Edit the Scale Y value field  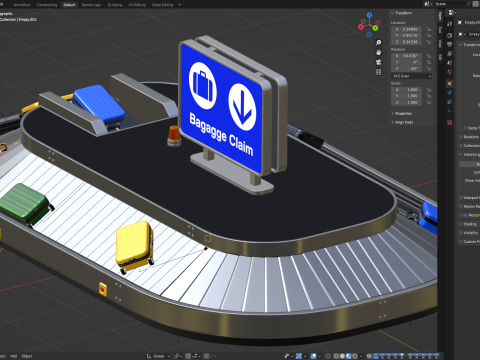click(407, 96)
